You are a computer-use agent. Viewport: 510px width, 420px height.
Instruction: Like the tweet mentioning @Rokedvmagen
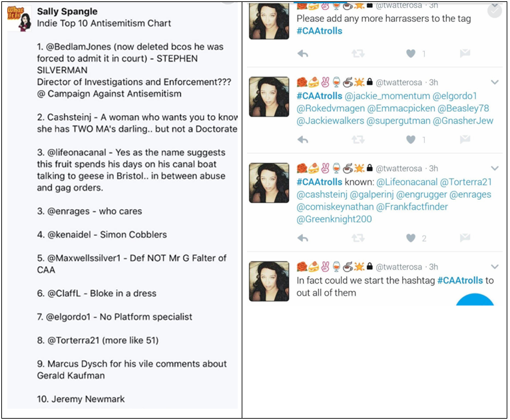click(x=411, y=140)
